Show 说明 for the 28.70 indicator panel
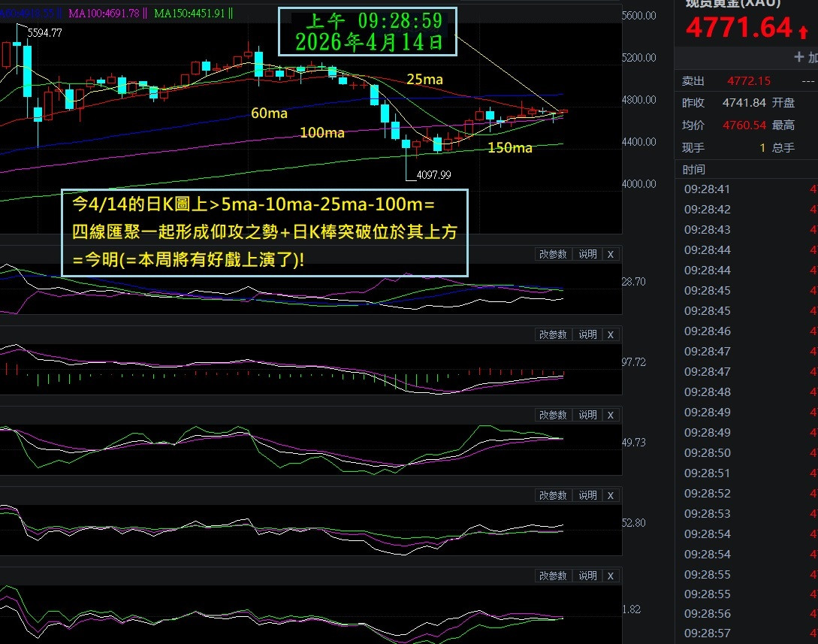Screen dimensions: 818x644 click(x=587, y=255)
